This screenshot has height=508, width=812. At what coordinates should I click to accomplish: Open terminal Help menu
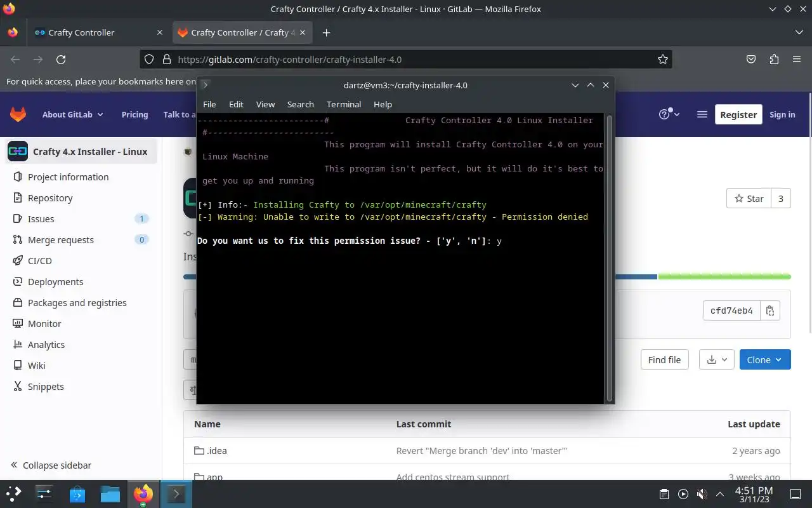[383, 104]
